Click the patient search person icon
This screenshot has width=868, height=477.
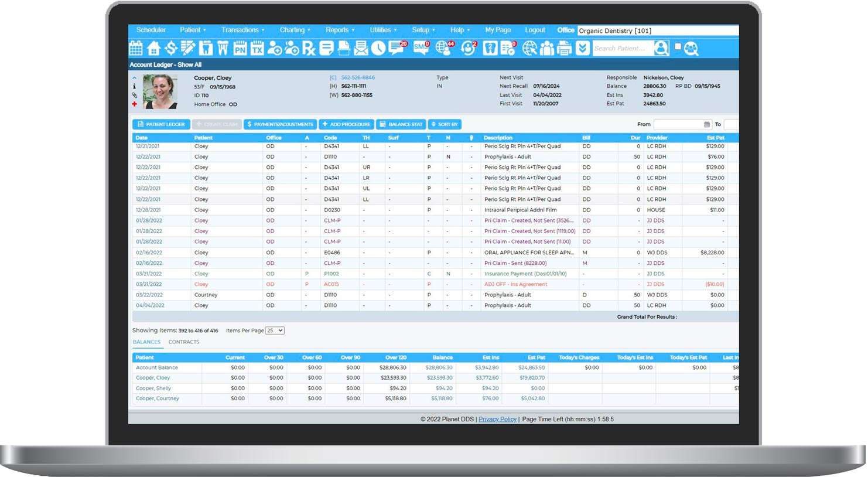(661, 48)
